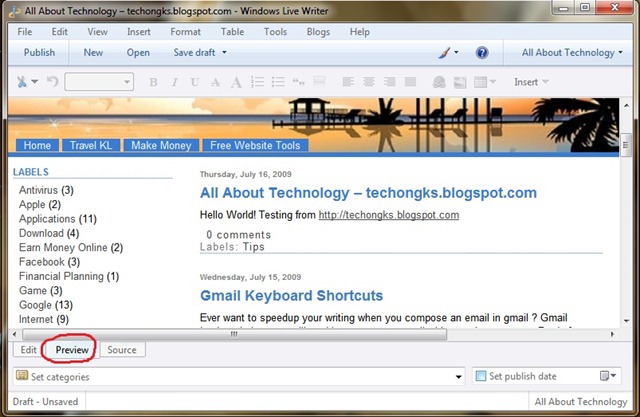Image resolution: width=640 pixels, height=417 pixels.
Task: Click the Blockquote icon
Action: click(299, 82)
